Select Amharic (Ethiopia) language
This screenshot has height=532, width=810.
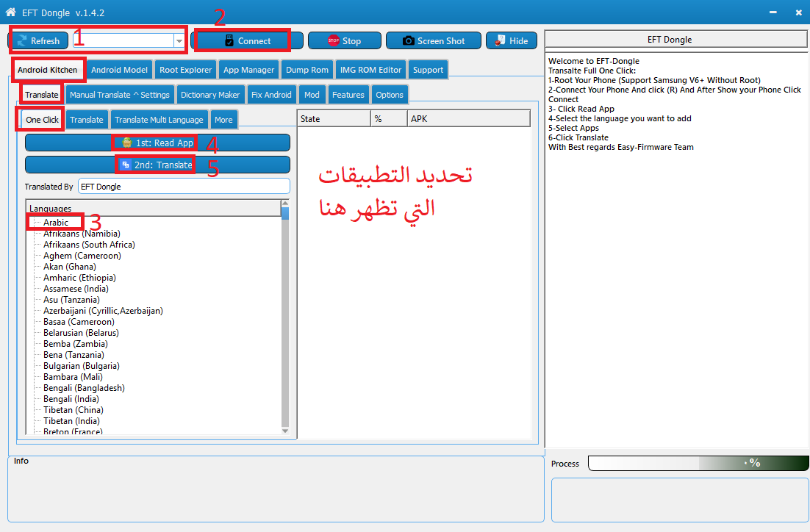pyautogui.click(x=79, y=277)
